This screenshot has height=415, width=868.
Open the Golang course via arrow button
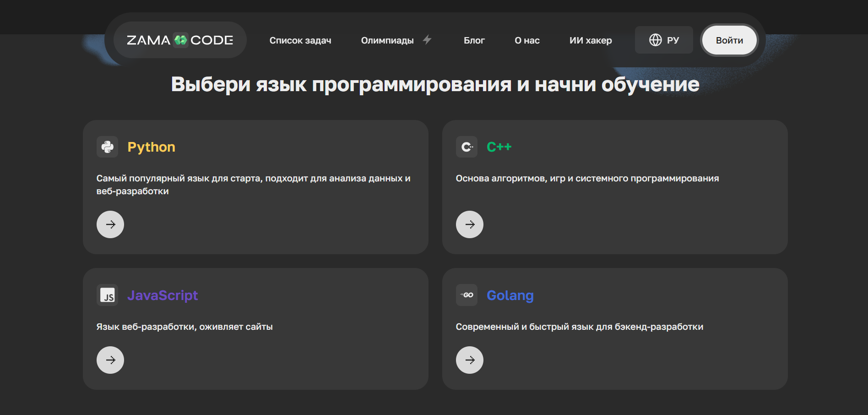pos(470,360)
